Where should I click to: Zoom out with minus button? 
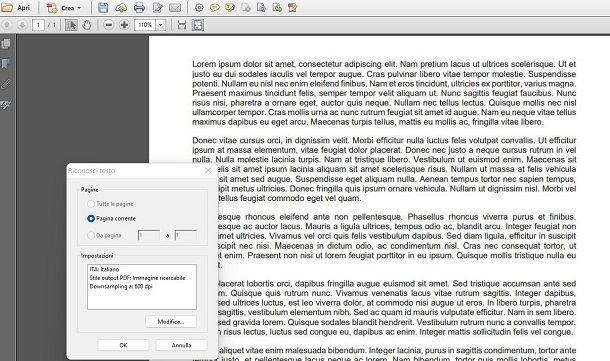(109, 25)
